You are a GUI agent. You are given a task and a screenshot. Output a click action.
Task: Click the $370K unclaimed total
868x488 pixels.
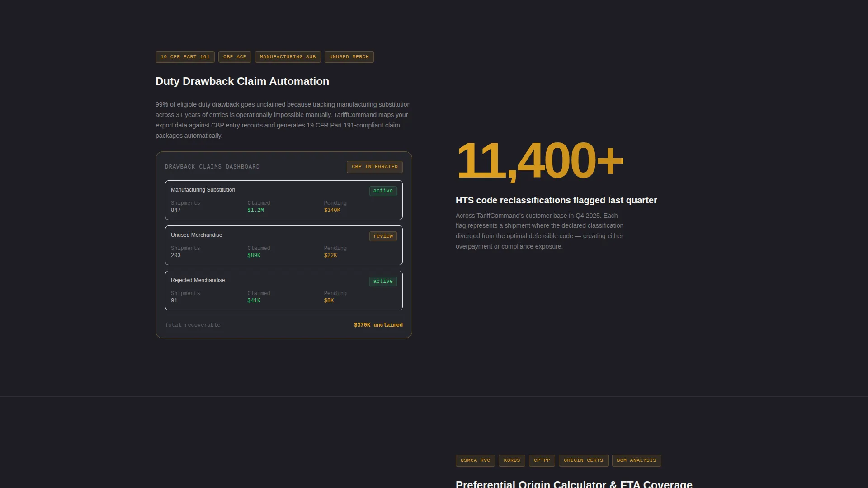pyautogui.click(x=378, y=325)
